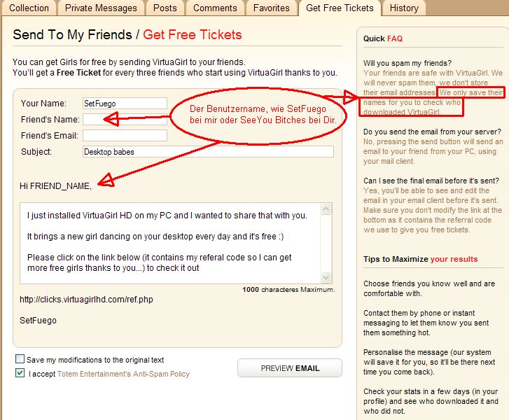Click the '1000 characteres Maximum.' note
Image resolution: width=509 pixels, height=420 pixels.
coord(288,290)
